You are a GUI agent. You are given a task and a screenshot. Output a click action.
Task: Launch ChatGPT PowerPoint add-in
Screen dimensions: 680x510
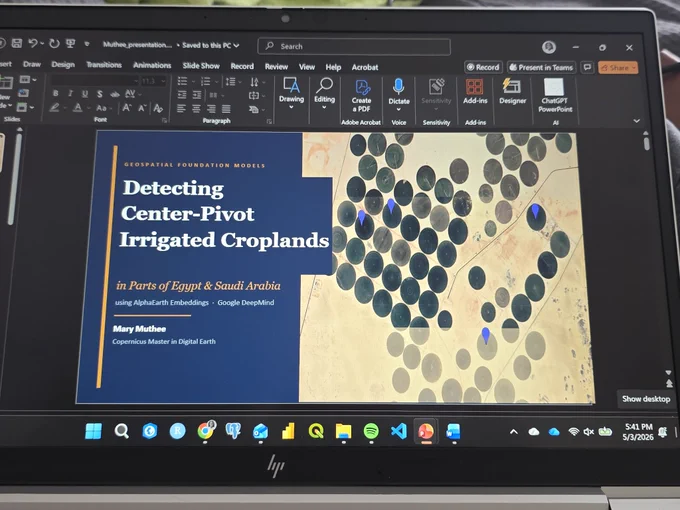click(x=555, y=95)
